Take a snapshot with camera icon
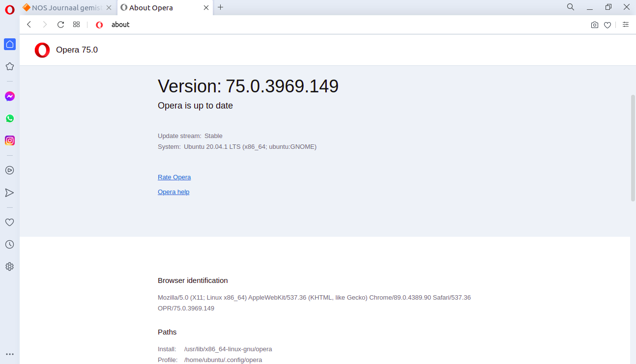 coord(595,25)
